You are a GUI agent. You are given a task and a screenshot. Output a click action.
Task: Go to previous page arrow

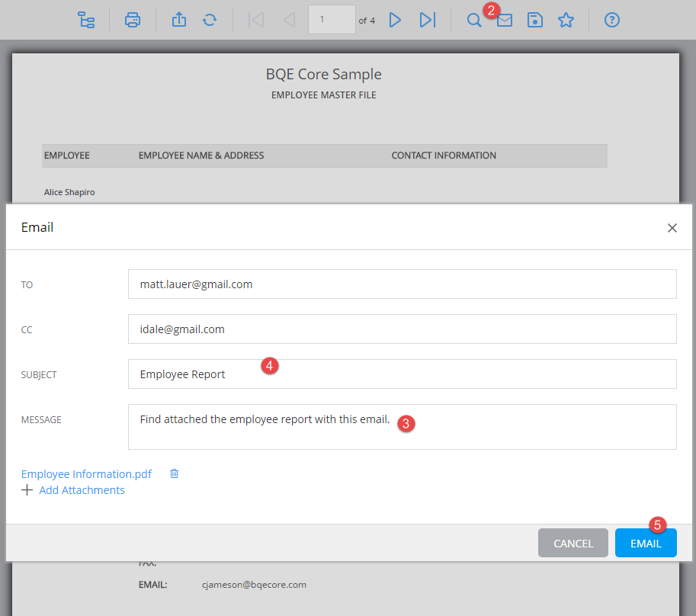pos(289,20)
